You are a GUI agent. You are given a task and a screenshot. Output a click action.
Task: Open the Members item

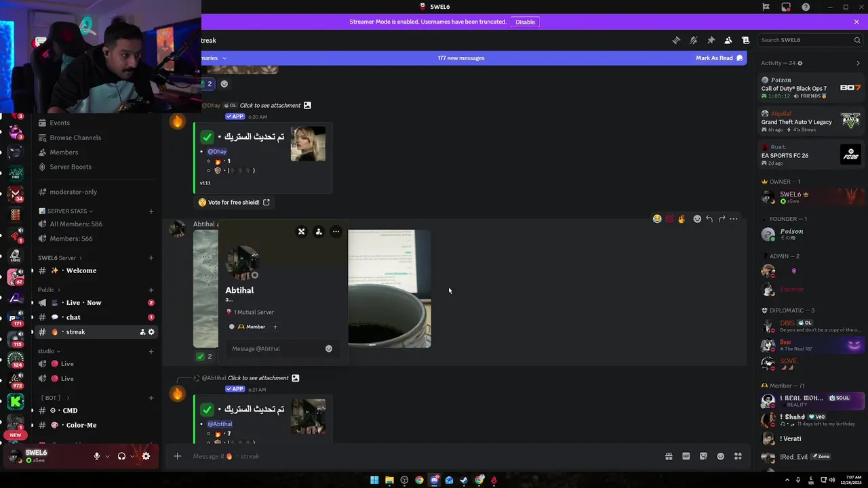(95, 152)
